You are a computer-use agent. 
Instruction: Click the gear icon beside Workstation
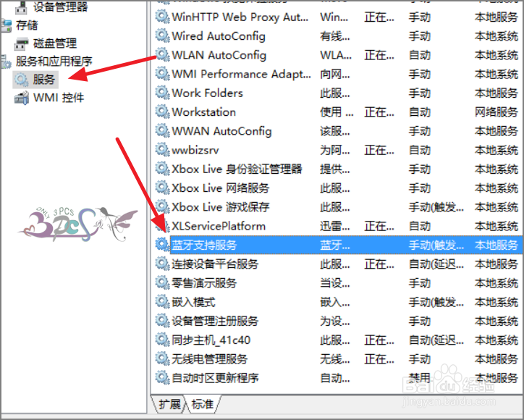pyautogui.click(x=162, y=112)
